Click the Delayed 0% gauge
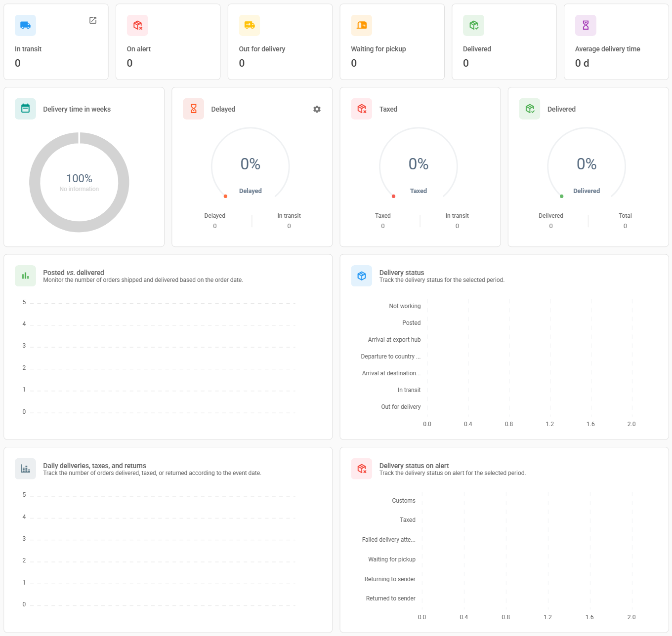Screen dimensions: 672x636 coord(251,164)
